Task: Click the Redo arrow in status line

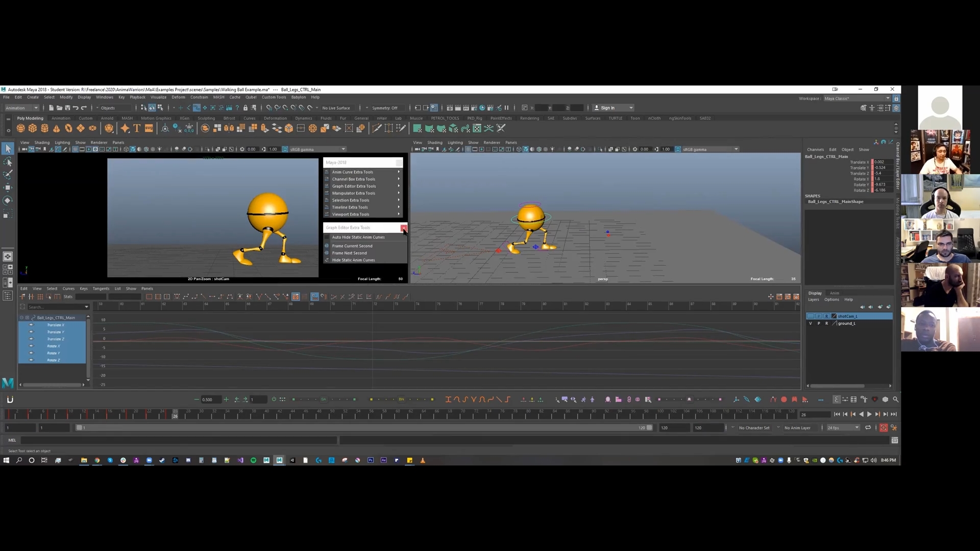Action: pyautogui.click(x=84, y=108)
